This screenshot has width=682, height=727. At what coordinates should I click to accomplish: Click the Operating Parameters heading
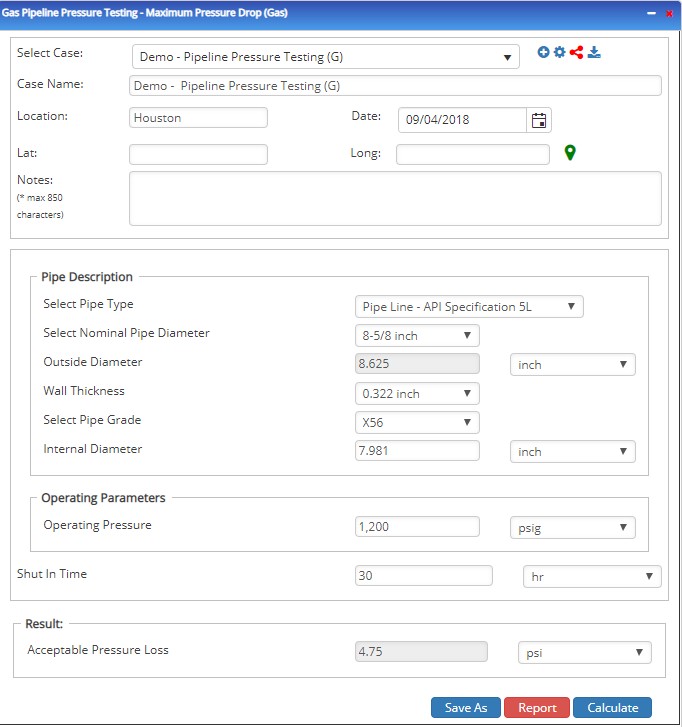(x=103, y=497)
